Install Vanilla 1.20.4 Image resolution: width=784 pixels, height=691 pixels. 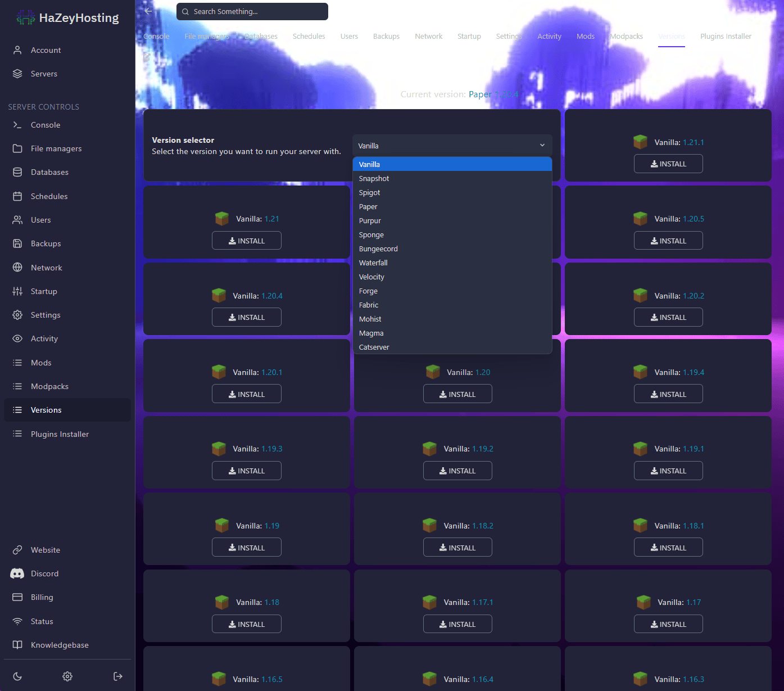[247, 317]
